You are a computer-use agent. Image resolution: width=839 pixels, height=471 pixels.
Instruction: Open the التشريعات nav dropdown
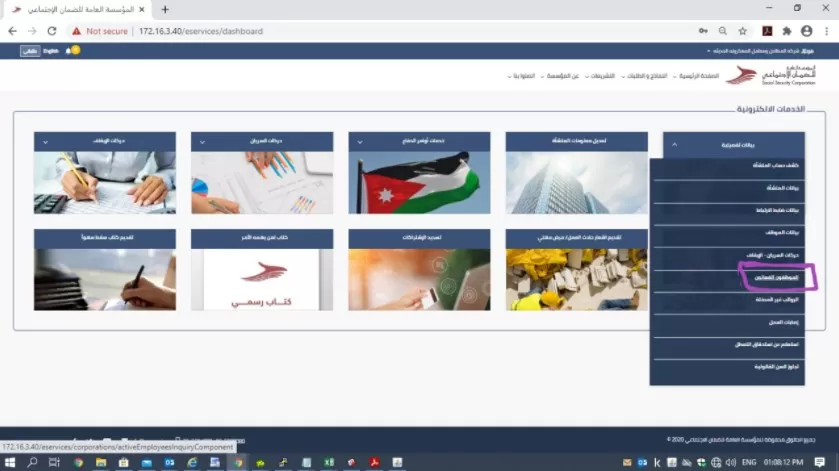pos(600,76)
